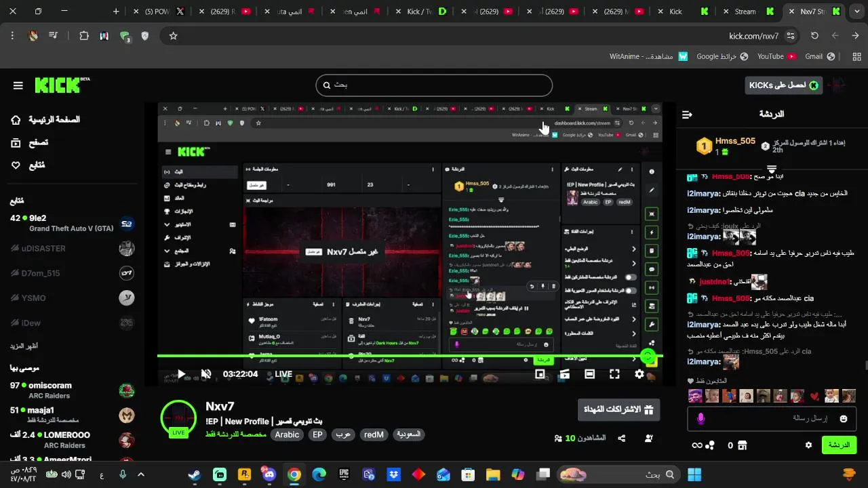The image size is (868, 488).
Task: Open the emoji picker in the chat box
Action: click(x=844, y=419)
